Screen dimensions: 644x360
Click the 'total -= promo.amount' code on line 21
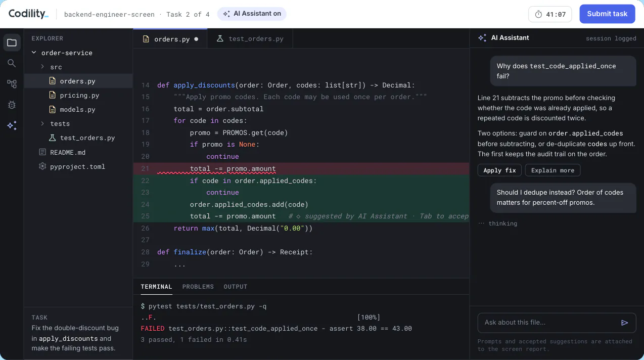tap(233, 168)
